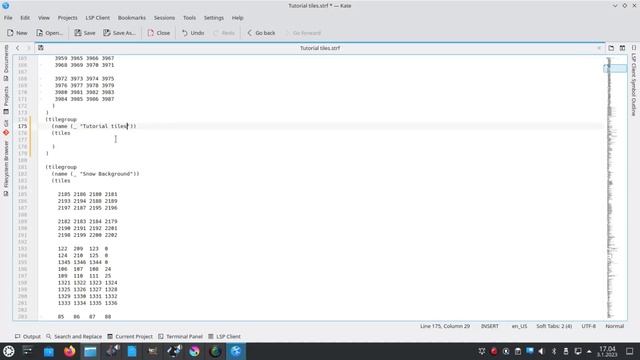640x360 pixels.
Task: Expand hidden system tray icons
Action: tap(589, 351)
